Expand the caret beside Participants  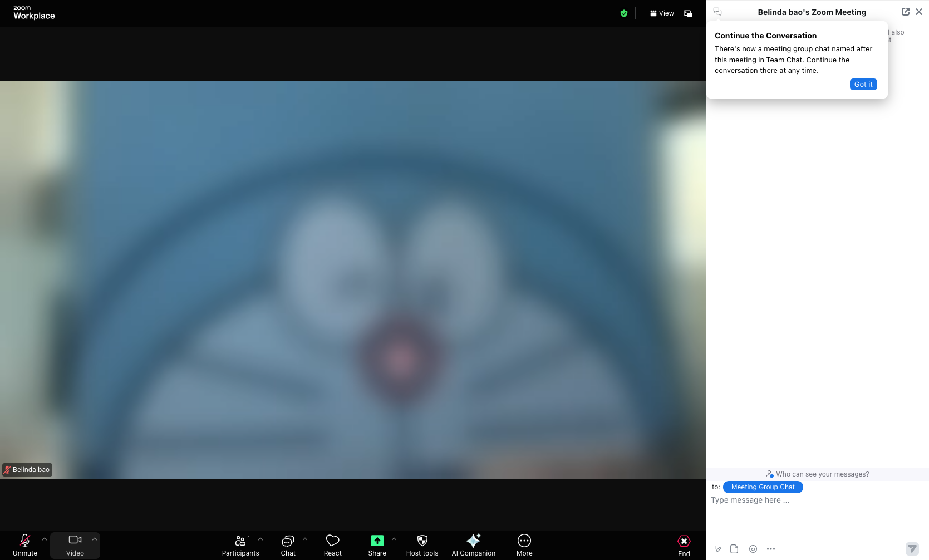260,539
